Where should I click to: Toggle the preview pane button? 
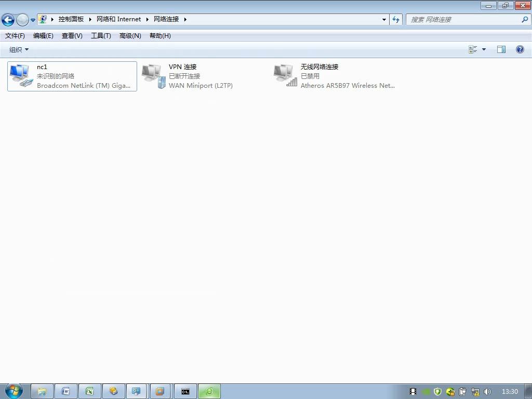pyautogui.click(x=501, y=49)
